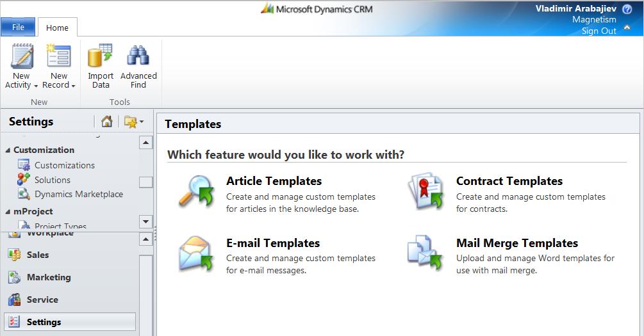The image size is (644, 336).
Task: Switch to the Sales area
Action: point(38,255)
